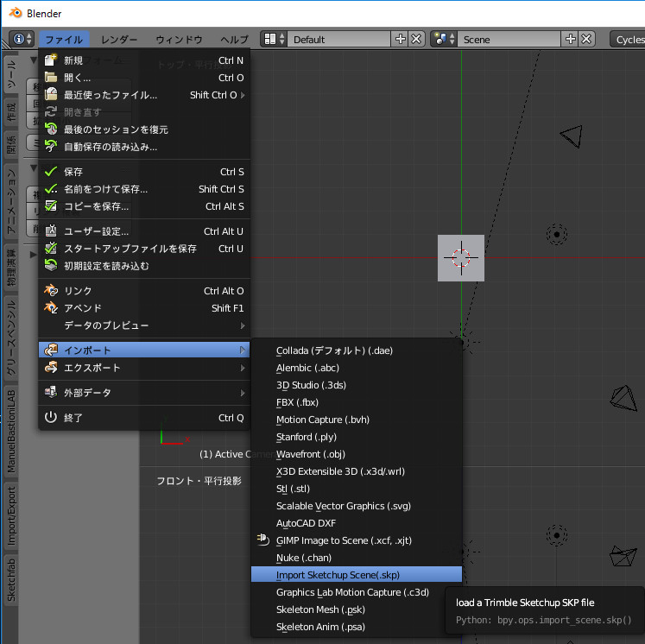Screen dimensions: 645x644
Task: Choose Stl (.stl) import
Action: [357, 489]
